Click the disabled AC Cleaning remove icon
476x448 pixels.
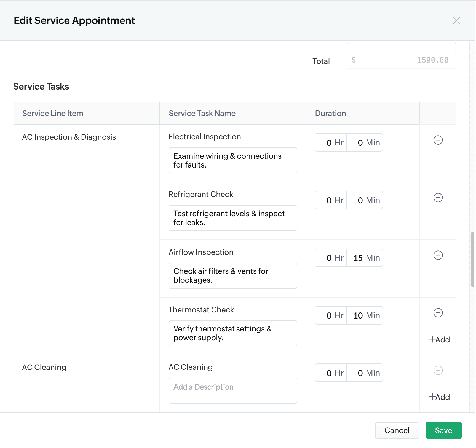click(438, 371)
